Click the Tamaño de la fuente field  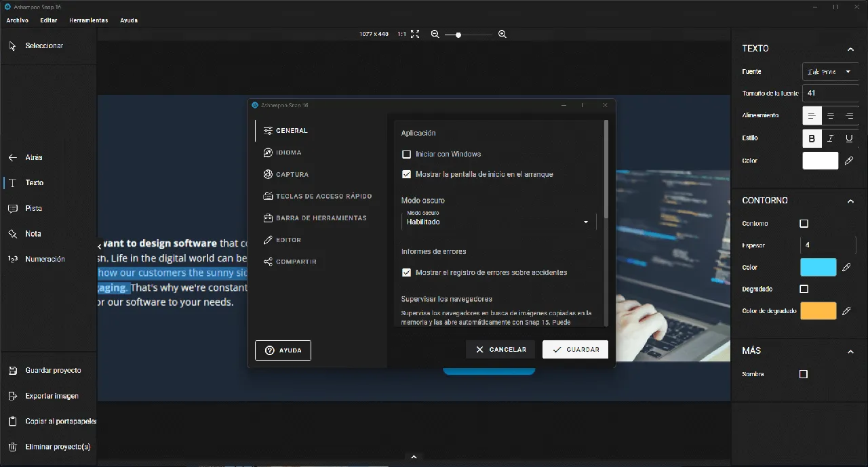tap(831, 93)
